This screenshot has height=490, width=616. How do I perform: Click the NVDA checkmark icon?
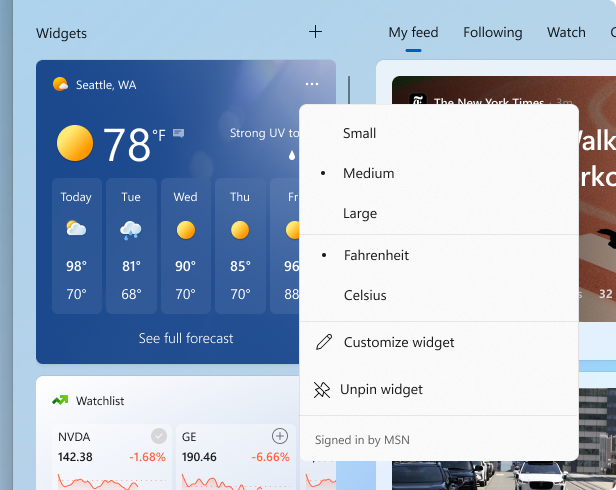tap(158, 436)
